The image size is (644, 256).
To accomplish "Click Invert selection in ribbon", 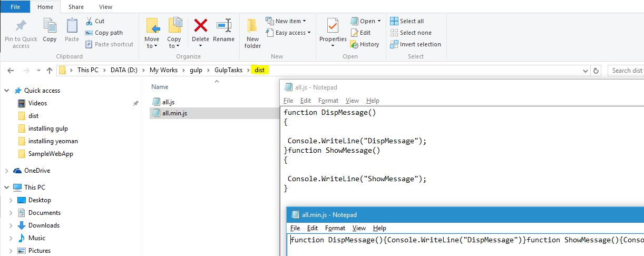I will (x=415, y=44).
